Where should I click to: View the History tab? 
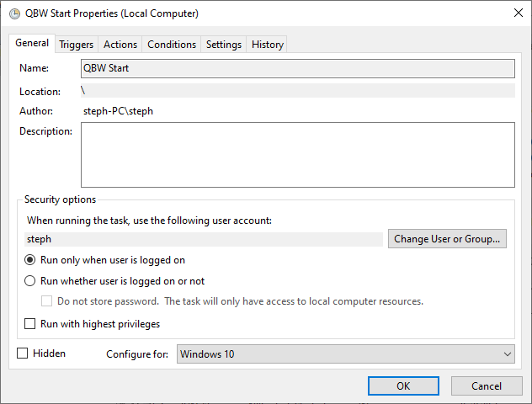coord(268,45)
